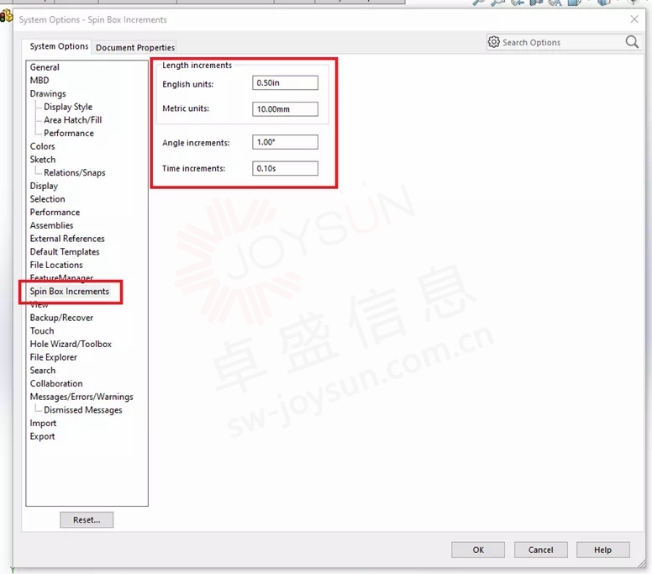Edit the Angle increments field

point(285,142)
